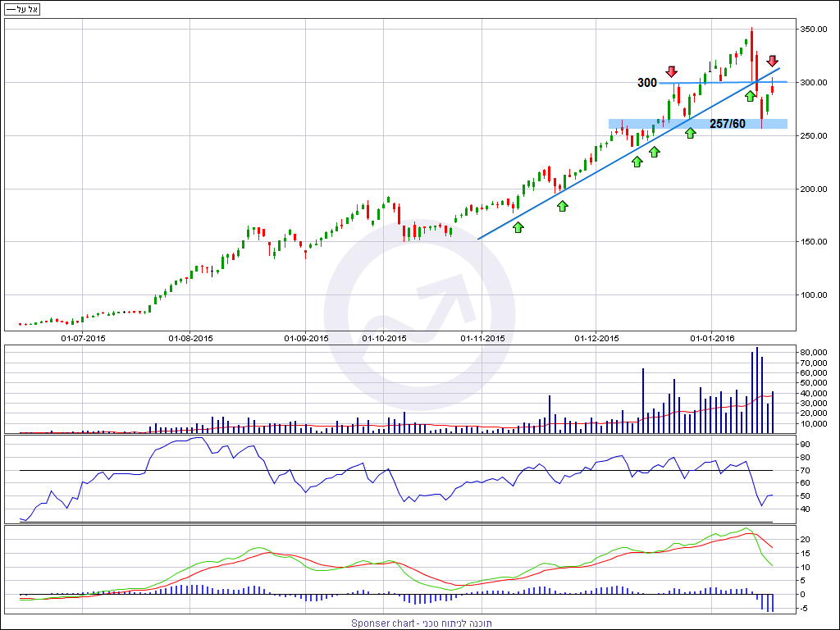Click the 70 level on the RSI axis
This screenshot has width=840, height=630.
(x=805, y=470)
